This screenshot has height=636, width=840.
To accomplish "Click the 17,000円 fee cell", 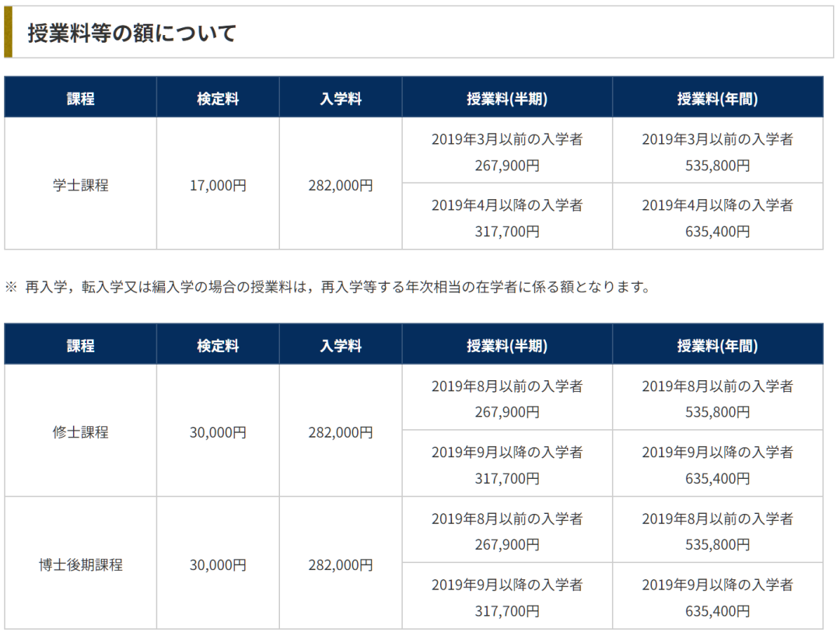I will pyautogui.click(x=218, y=185).
